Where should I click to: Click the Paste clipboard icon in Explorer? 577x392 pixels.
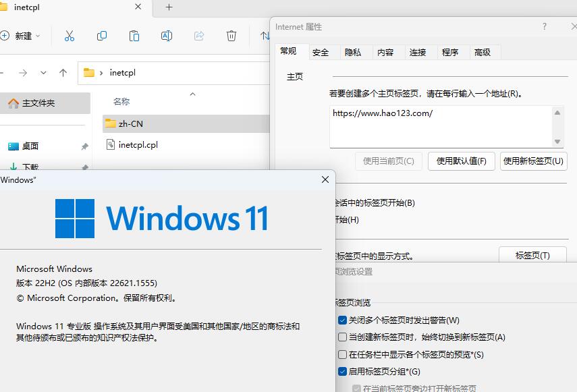click(134, 36)
